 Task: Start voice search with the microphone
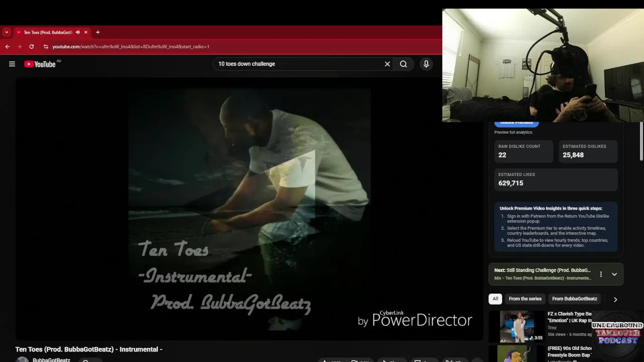426,64
